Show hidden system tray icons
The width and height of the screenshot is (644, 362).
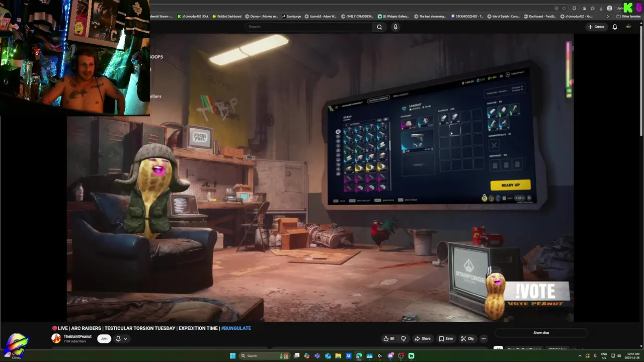tap(580, 356)
